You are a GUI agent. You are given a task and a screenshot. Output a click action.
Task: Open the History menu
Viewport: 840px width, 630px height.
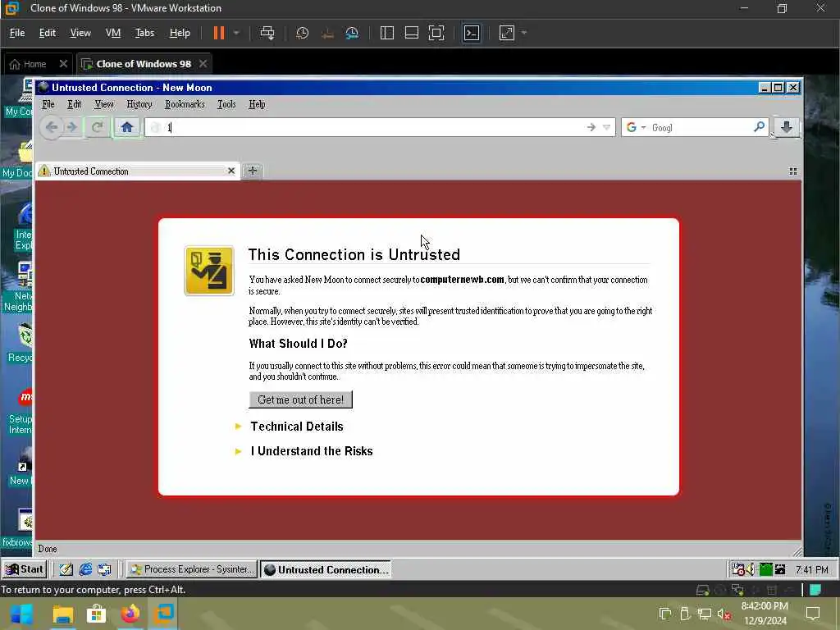tap(139, 104)
